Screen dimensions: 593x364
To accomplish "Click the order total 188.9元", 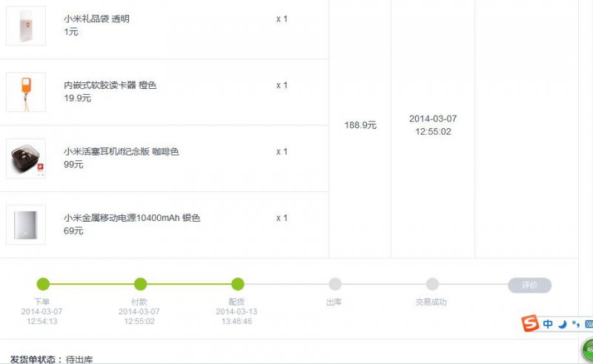I will coord(360,125).
